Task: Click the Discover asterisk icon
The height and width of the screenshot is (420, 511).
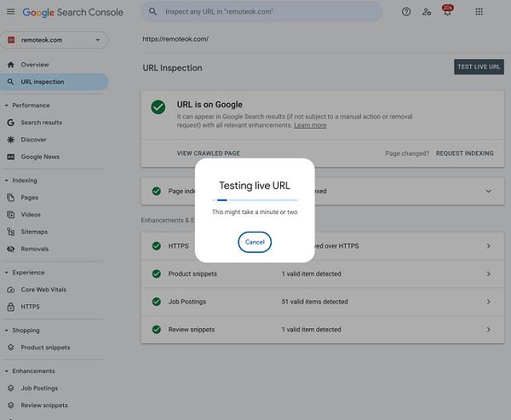Action: click(x=11, y=140)
